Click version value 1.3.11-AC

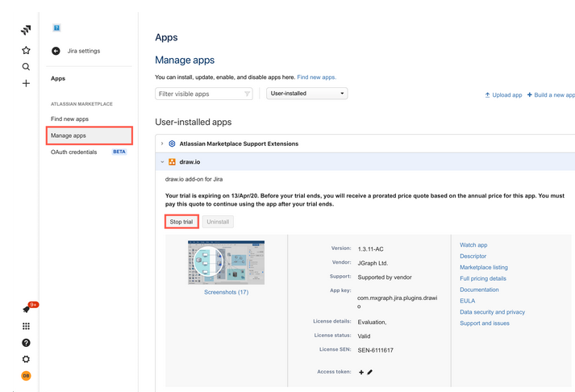(x=370, y=249)
